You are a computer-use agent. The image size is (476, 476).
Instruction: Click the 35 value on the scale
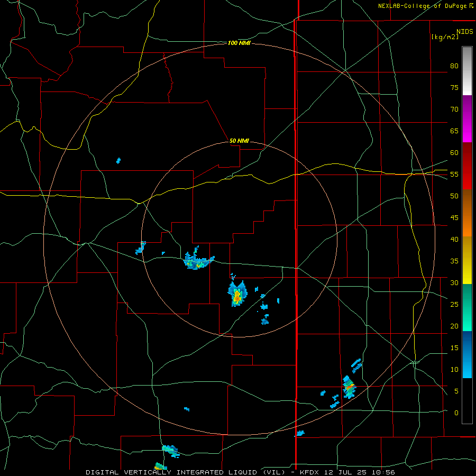(454, 261)
